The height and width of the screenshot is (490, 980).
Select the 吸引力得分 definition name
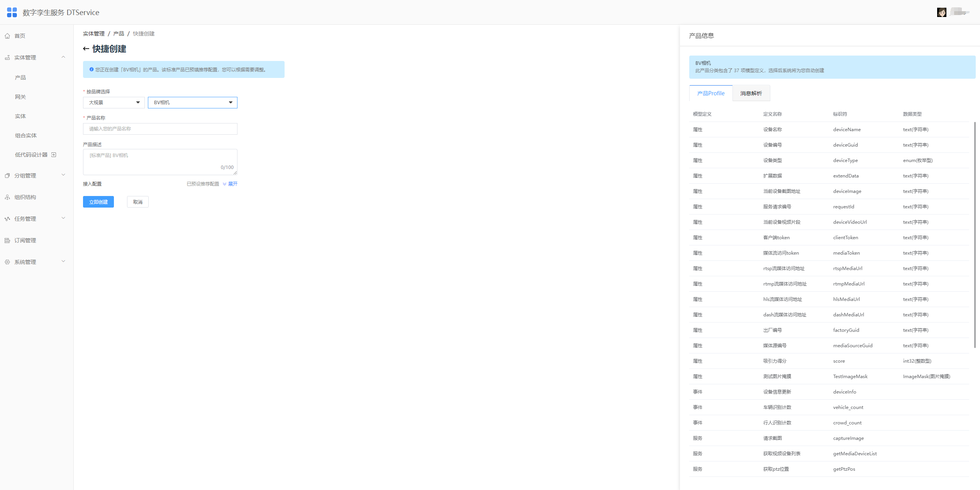tap(775, 361)
